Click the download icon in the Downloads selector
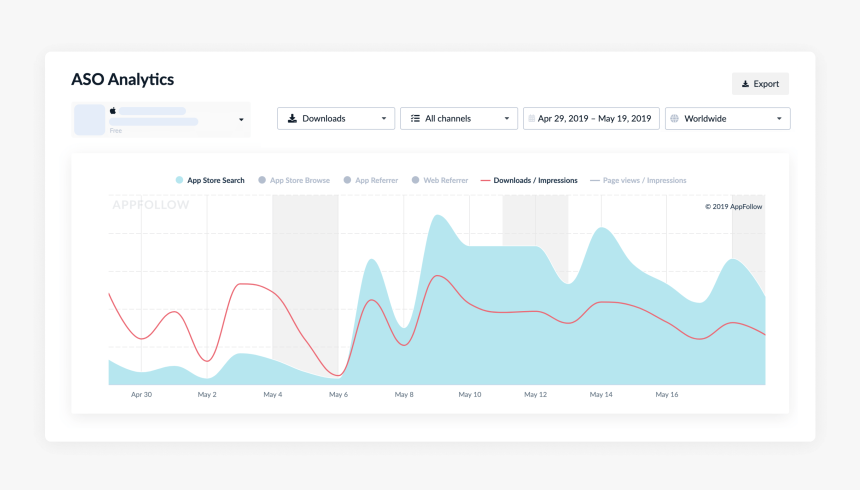The image size is (860, 490). coord(292,119)
